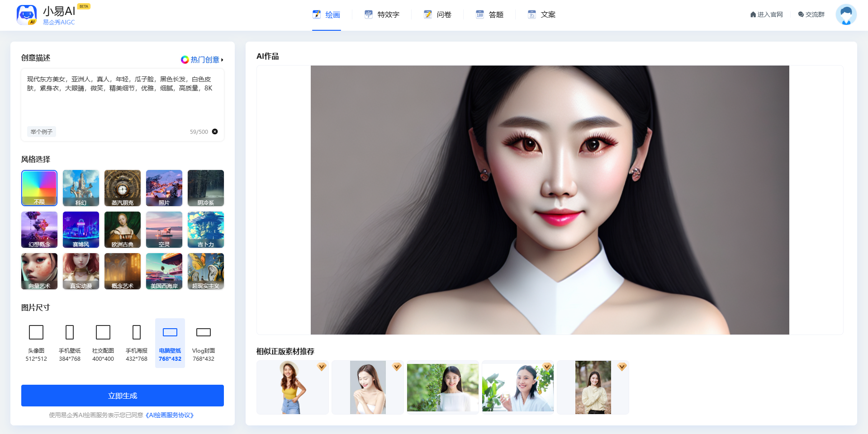
Task: Click VIP badge on cream-jar woman photo
Action: [x=547, y=367]
